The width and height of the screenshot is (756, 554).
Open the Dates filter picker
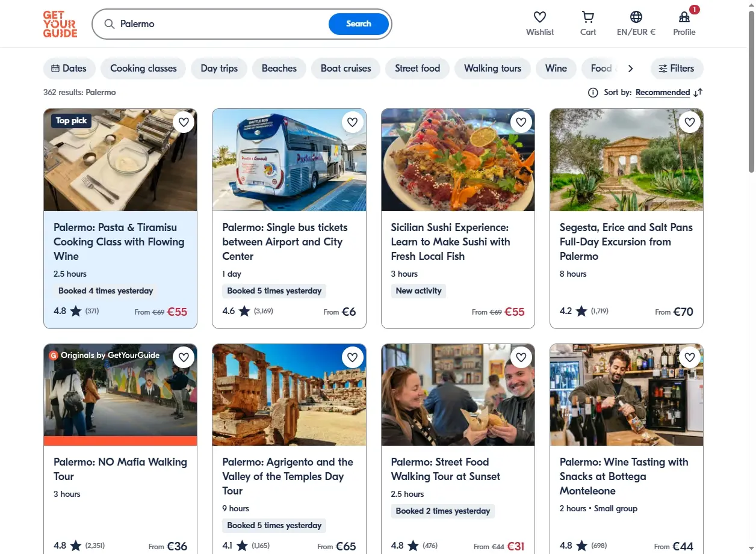click(x=69, y=69)
